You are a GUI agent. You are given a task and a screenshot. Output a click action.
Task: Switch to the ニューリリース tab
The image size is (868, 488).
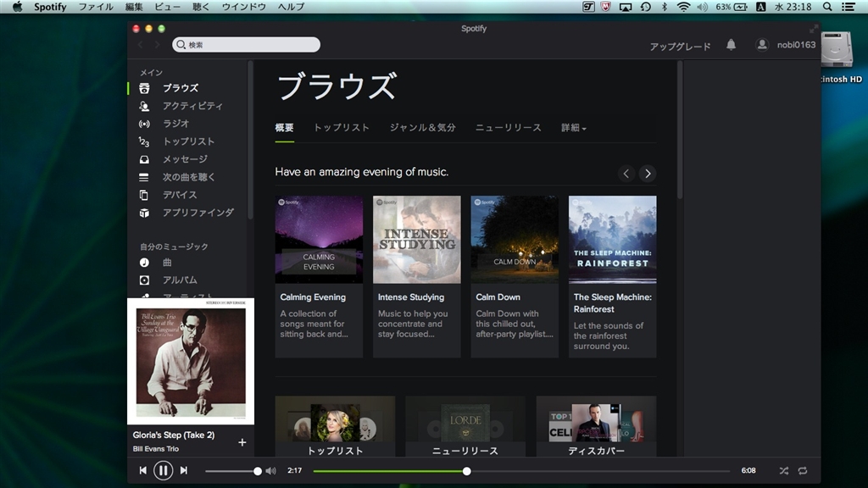[x=509, y=128]
